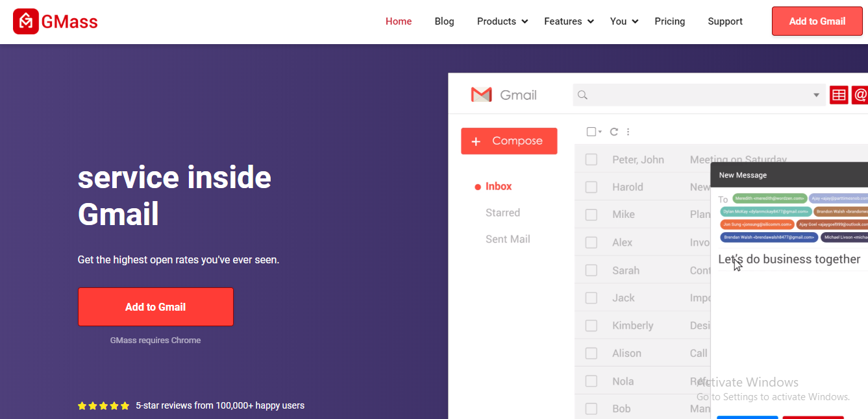Click sender name "Bob"

[621, 409]
